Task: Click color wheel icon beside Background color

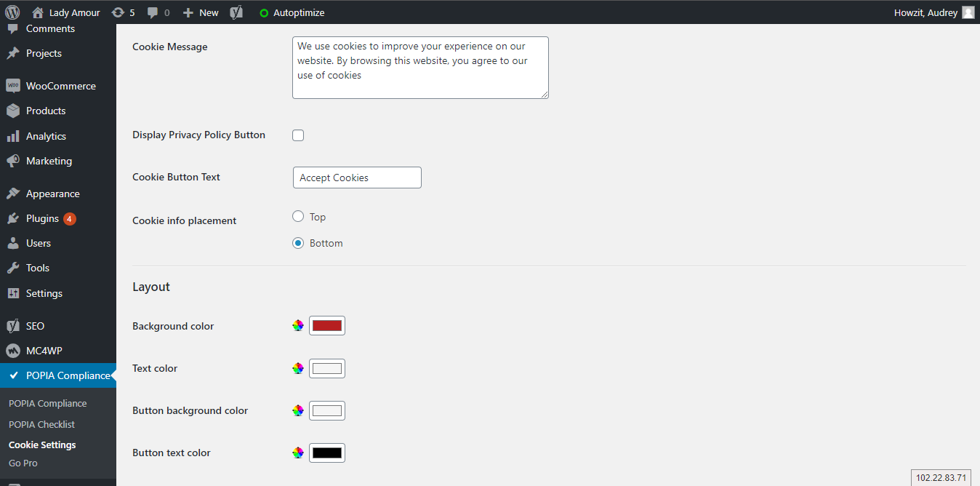Action: [298, 326]
